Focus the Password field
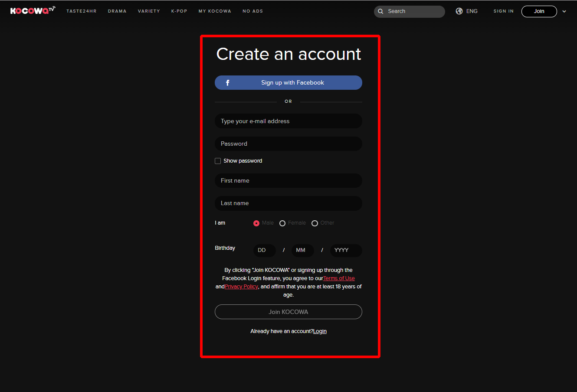Image resolution: width=577 pixels, height=392 pixels. (x=288, y=144)
